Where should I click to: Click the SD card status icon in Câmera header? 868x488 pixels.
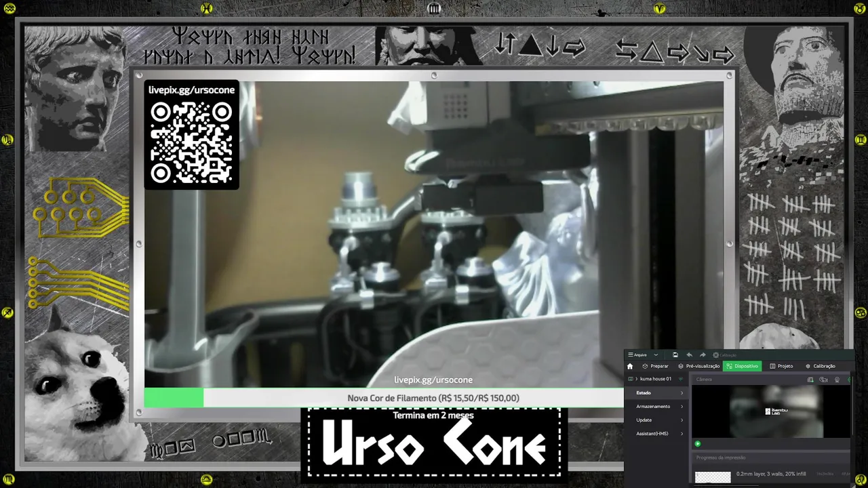coord(810,380)
